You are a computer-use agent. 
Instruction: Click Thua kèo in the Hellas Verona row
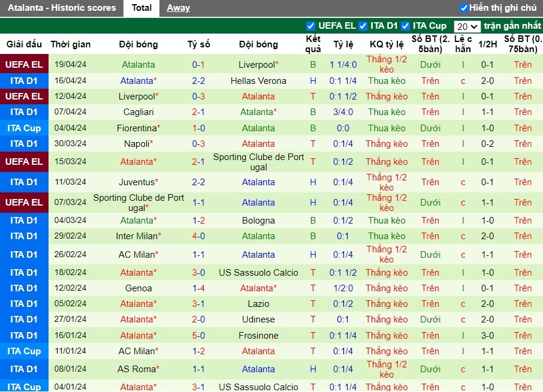tap(387, 81)
